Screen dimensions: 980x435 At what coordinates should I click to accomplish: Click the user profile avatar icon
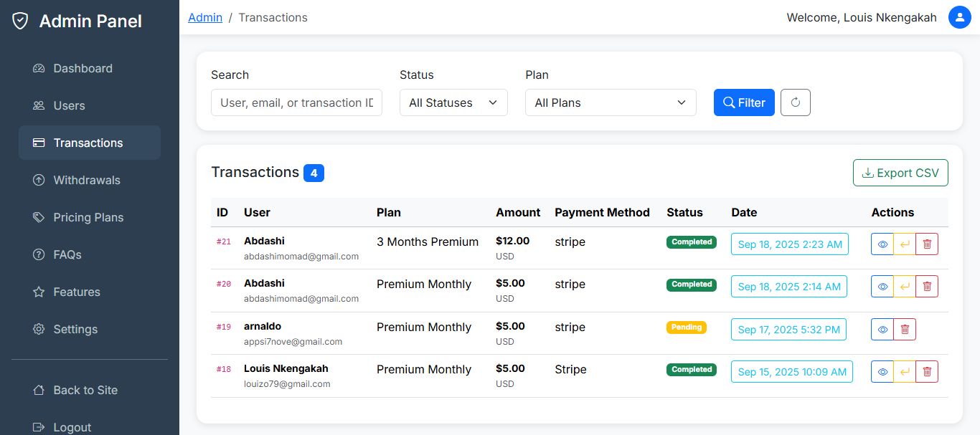[959, 17]
